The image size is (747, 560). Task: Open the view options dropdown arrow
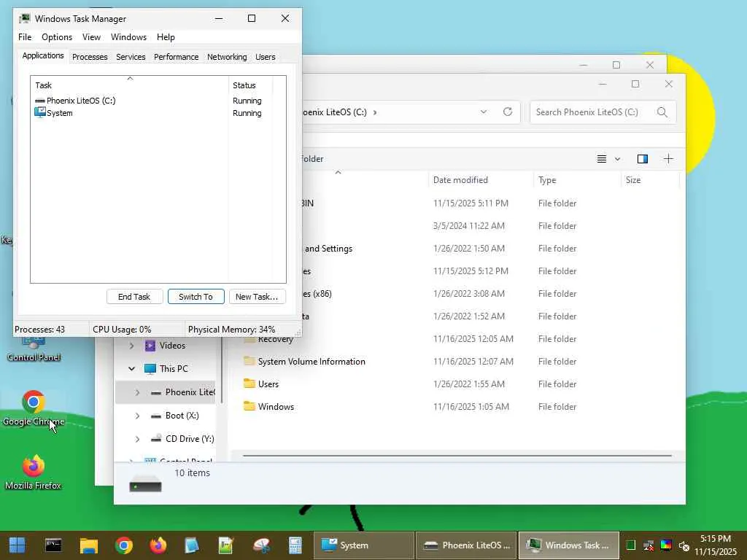point(617,158)
